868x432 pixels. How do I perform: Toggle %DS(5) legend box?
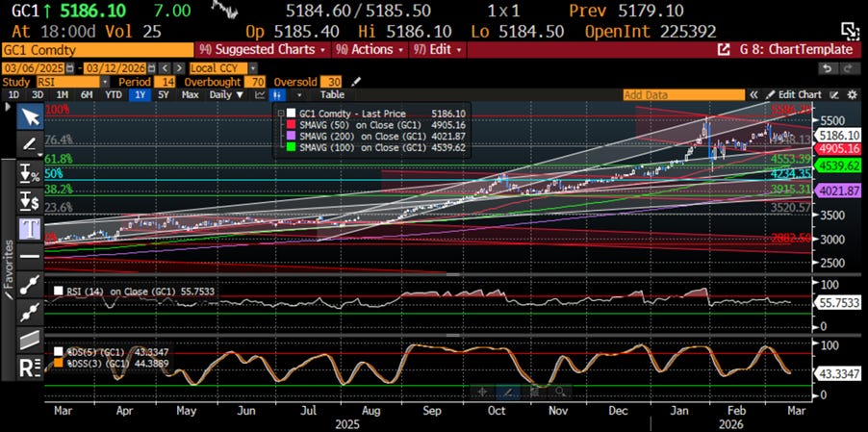tap(58, 351)
